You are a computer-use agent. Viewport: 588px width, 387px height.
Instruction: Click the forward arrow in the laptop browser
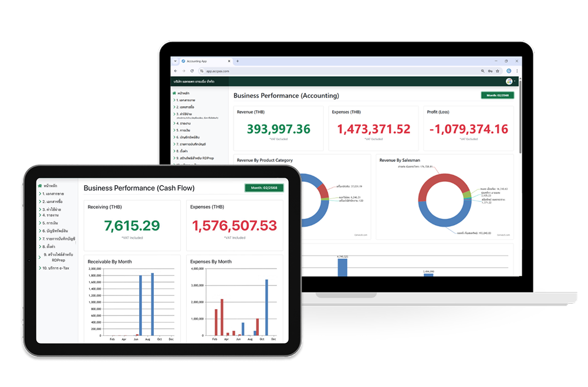[184, 71]
